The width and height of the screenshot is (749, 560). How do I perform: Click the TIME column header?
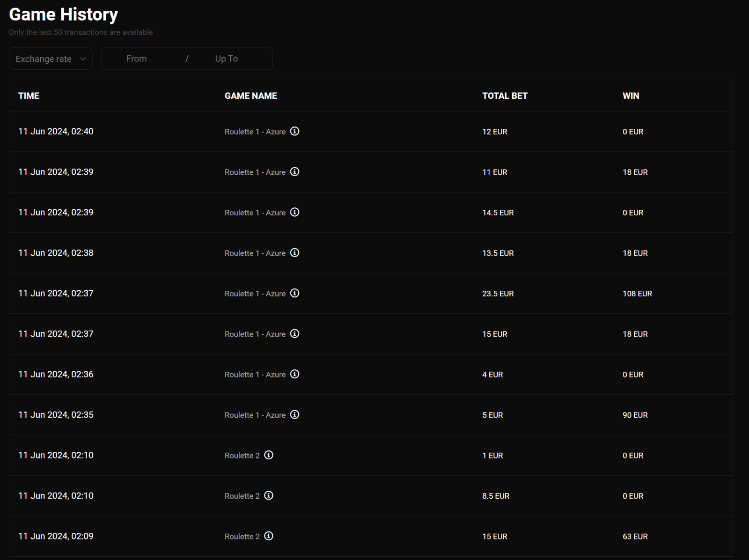[29, 96]
